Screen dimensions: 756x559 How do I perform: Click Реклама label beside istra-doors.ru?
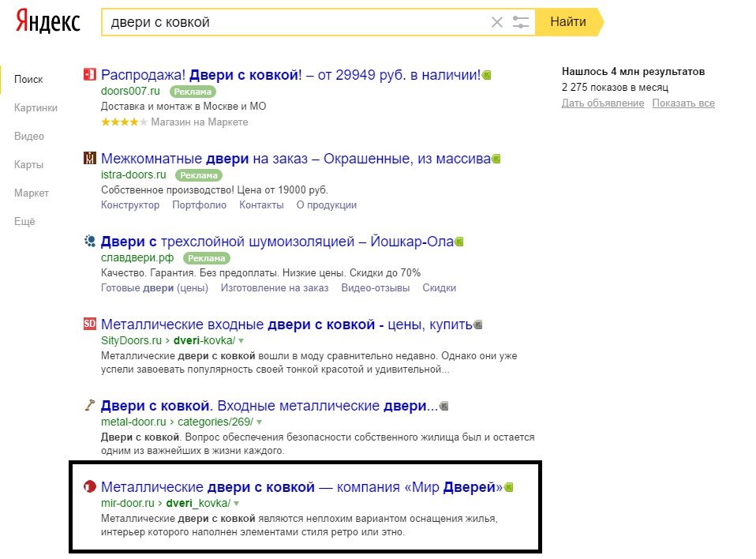point(199,175)
